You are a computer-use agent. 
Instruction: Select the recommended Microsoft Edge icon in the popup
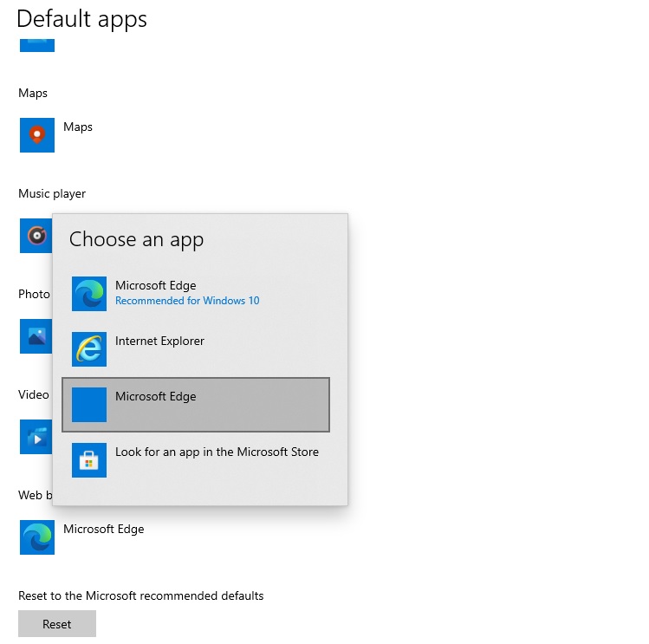click(x=89, y=294)
